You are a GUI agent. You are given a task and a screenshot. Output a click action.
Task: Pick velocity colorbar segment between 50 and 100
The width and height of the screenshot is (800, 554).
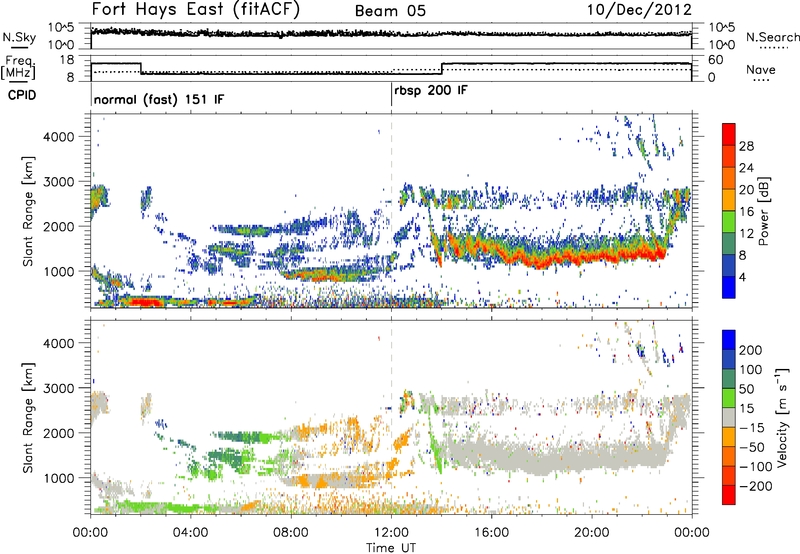coord(729,379)
